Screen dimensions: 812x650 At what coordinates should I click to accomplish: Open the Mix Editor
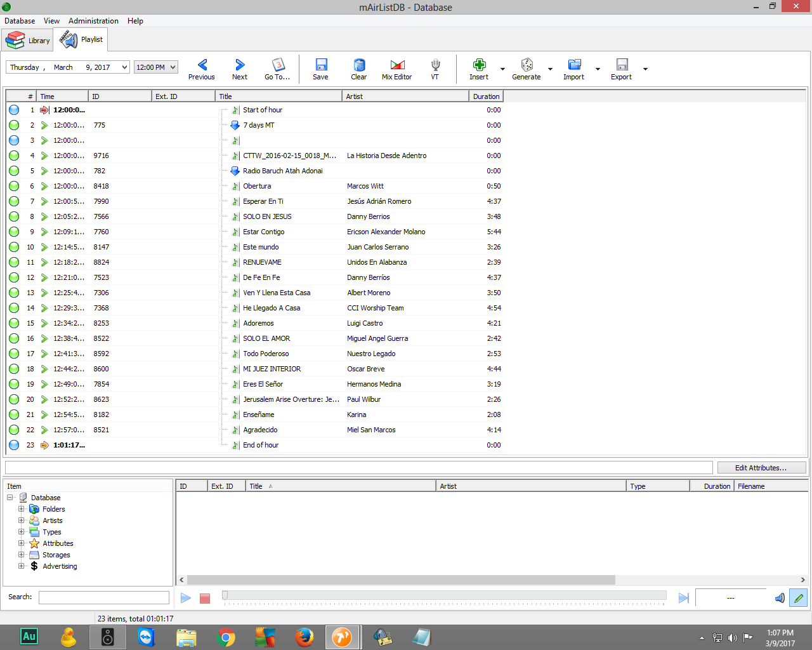tap(397, 69)
